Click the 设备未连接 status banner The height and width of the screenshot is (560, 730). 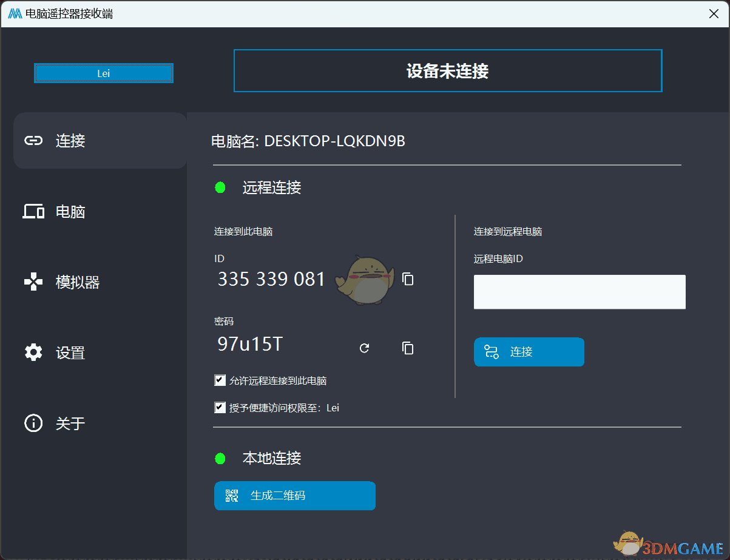point(448,71)
